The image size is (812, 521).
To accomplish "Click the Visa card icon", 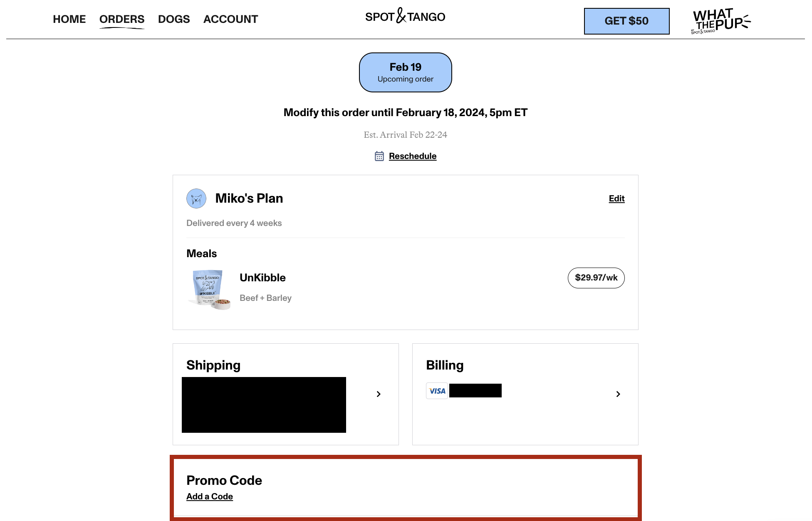I will click(x=437, y=391).
